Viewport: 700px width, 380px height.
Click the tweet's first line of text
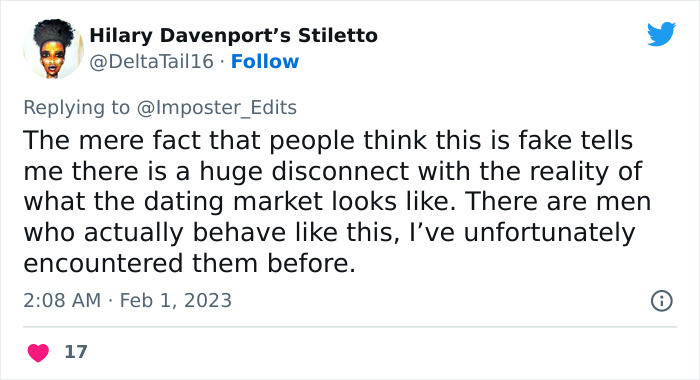coord(328,140)
